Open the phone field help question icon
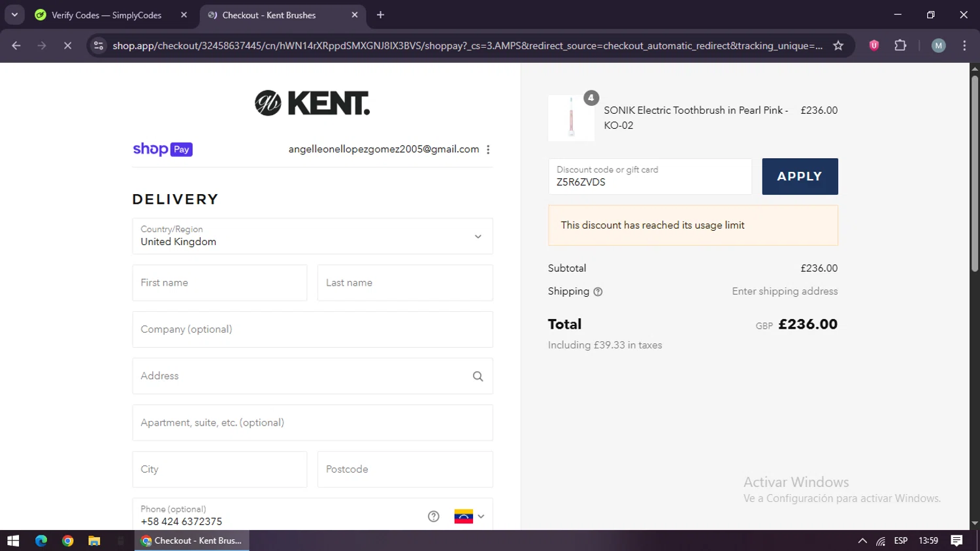 [x=433, y=516]
